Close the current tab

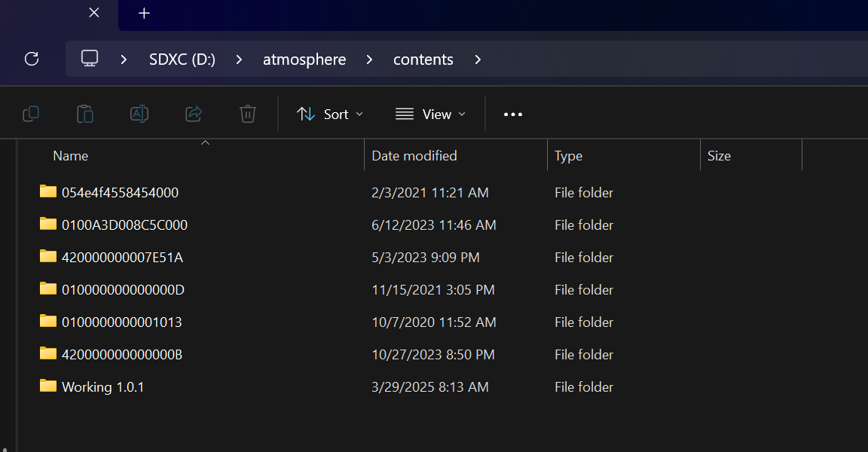pyautogui.click(x=94, y=13)
